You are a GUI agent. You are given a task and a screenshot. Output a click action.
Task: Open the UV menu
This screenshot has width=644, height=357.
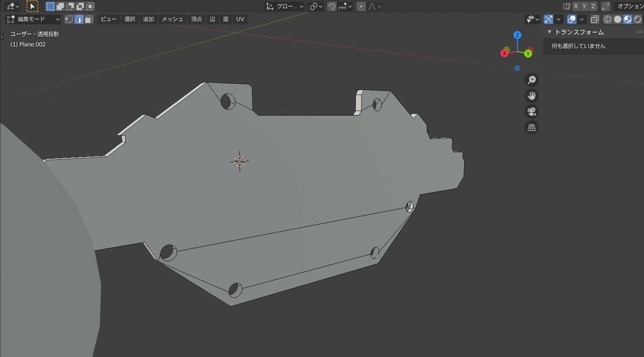(x=240, y=19)
